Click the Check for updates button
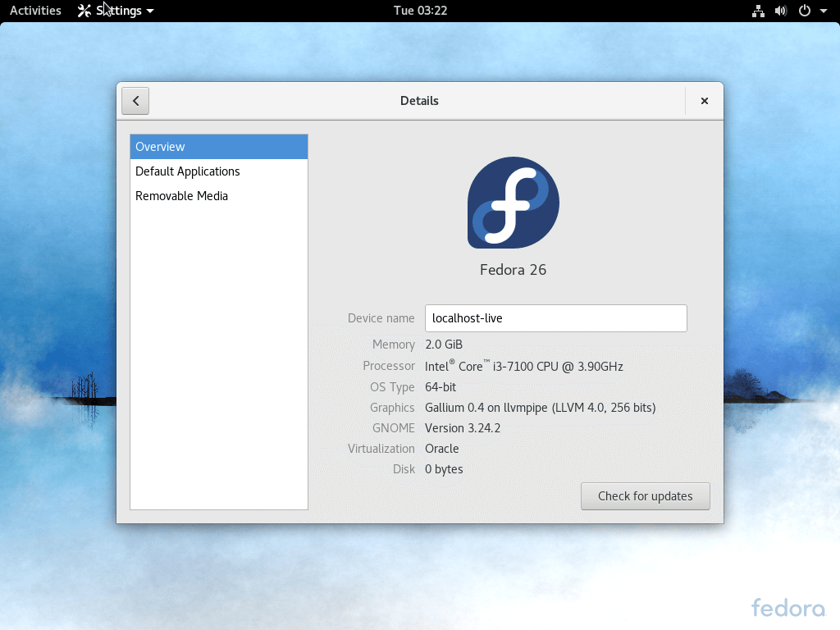Viewport: 840px width, 630px height. pos(645,496)
